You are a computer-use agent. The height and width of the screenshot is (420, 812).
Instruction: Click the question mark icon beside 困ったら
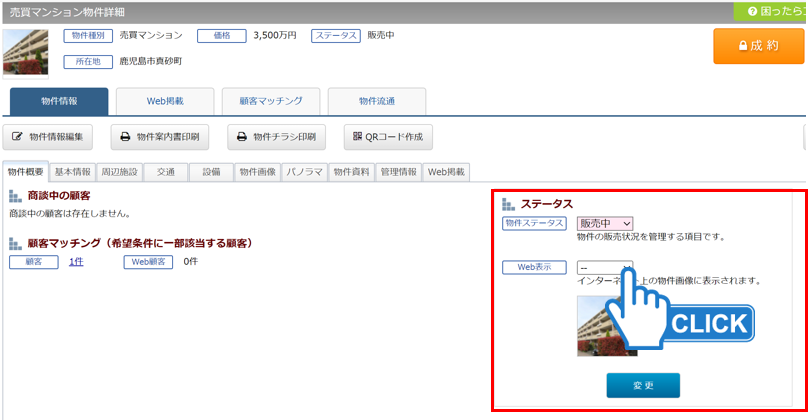(752, 11)
